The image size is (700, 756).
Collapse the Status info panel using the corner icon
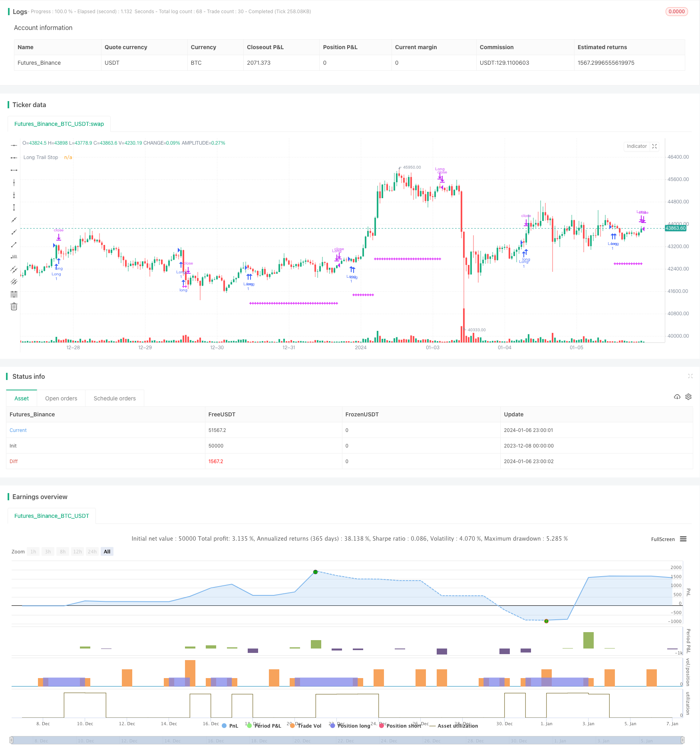point(690,376)
